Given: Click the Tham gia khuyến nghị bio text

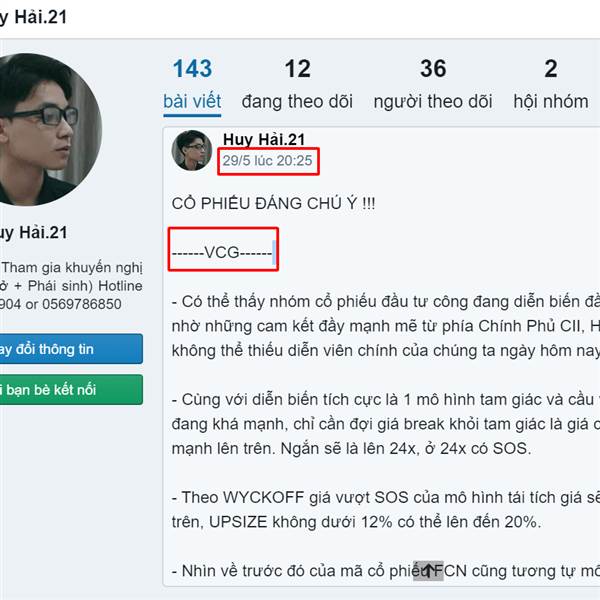Looking at the screenshot, I should [x=72, y=267].
